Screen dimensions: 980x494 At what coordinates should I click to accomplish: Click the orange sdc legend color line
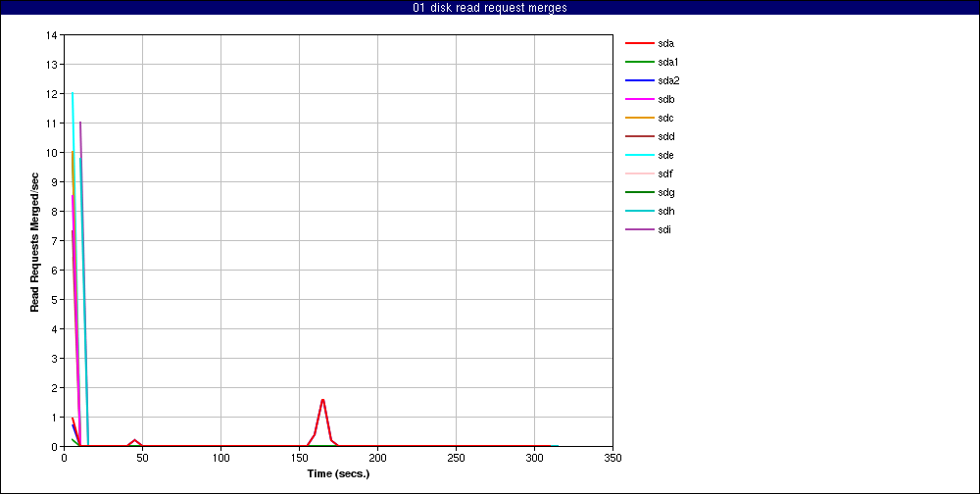coord(639,119)
